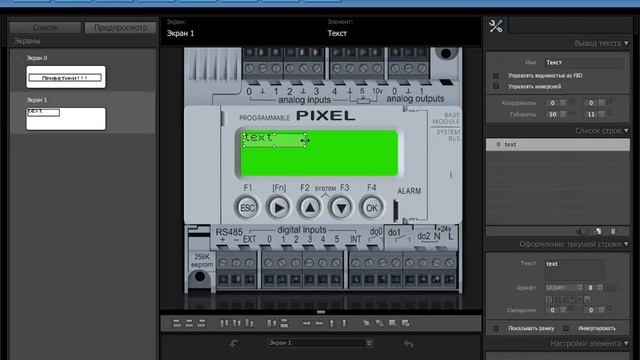This screenshot has height=360, width=640.
Task: Click the left-arrow move icon in bottom toolbar
Action: pyautogui.click(x=319, y=323)
